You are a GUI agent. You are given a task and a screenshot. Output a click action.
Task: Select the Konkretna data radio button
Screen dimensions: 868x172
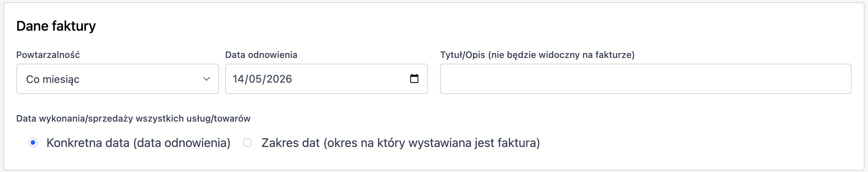tap(33, 143)
